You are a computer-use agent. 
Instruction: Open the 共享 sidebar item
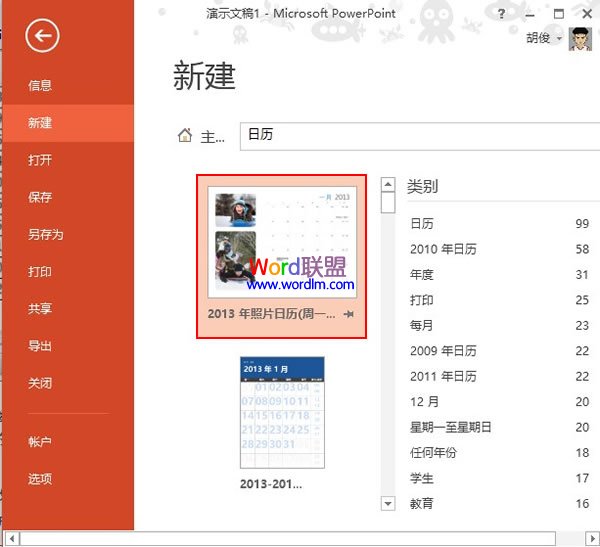point(68,309)
